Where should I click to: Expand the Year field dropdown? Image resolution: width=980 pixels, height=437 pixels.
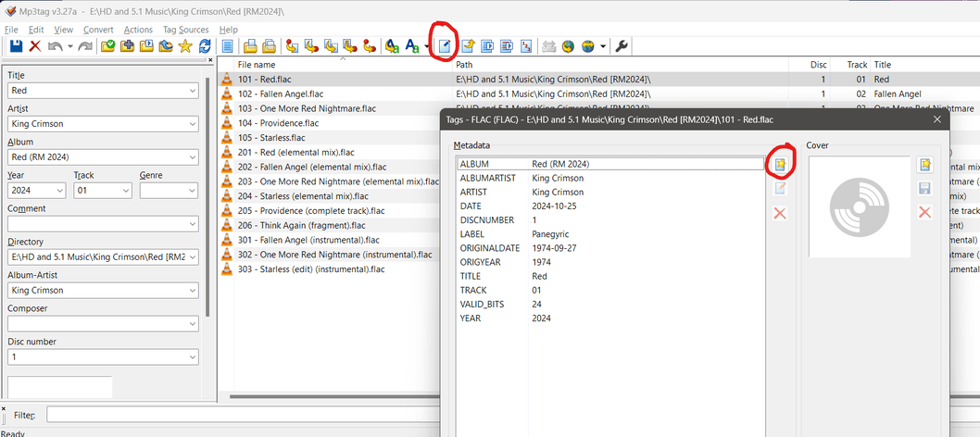pos(59,191)
